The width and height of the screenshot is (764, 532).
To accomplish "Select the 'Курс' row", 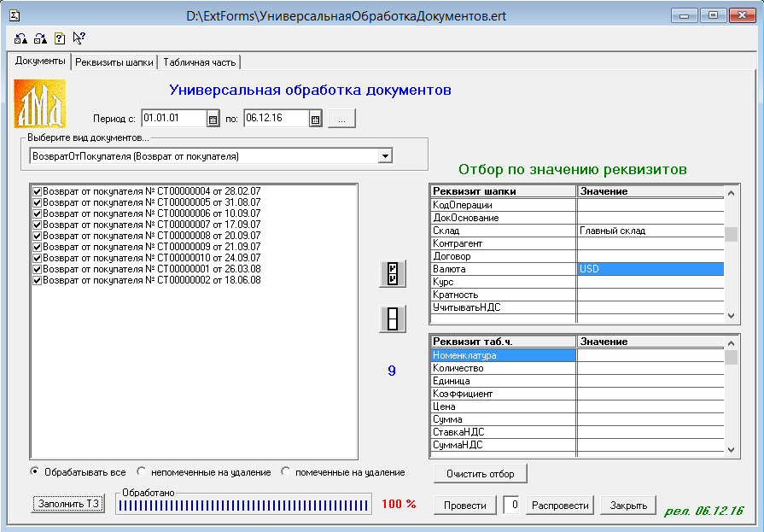I will [x=577, y=282].
